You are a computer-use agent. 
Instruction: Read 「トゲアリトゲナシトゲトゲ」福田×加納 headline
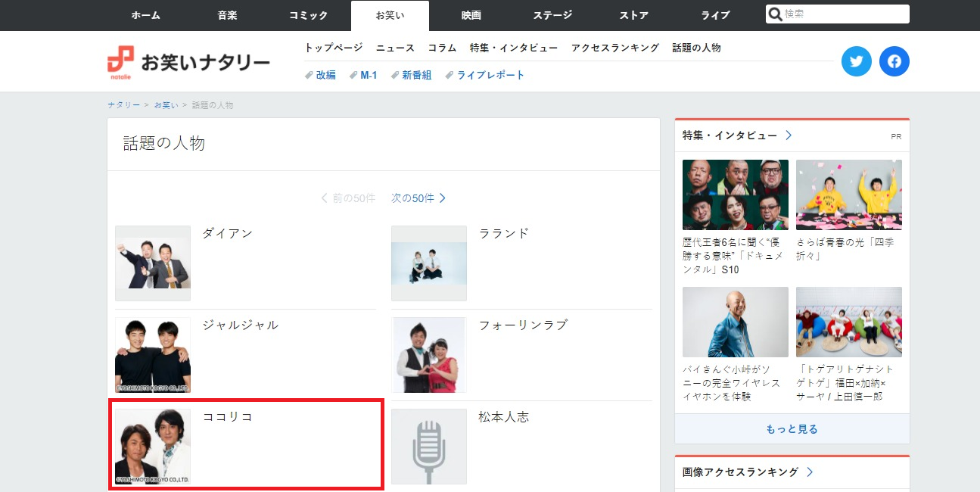846,383
